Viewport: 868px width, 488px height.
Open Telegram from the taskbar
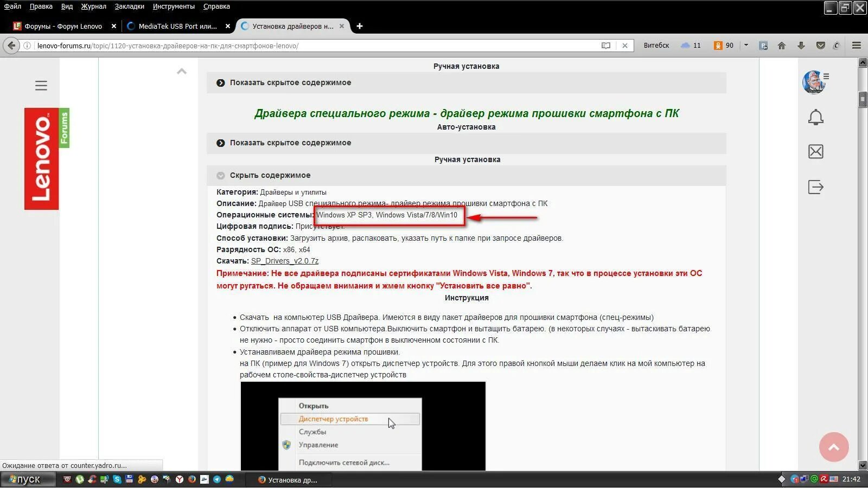click(x=216, y=479)
